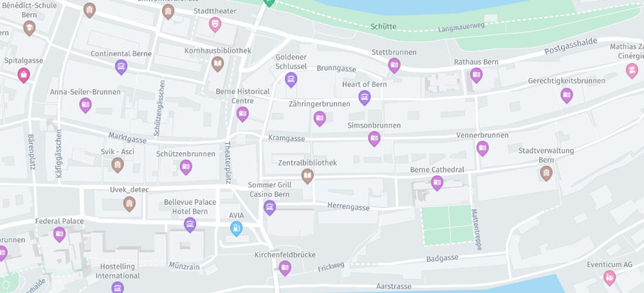Open the Bellevue Palace Hotel Bern marker
Image resolution: width=644 pixels, height=293 pixels.
(x=190, y=225)
